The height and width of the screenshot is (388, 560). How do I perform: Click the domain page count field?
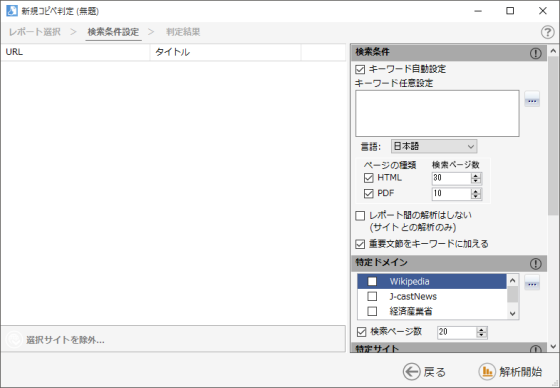(x=457, y=332)
